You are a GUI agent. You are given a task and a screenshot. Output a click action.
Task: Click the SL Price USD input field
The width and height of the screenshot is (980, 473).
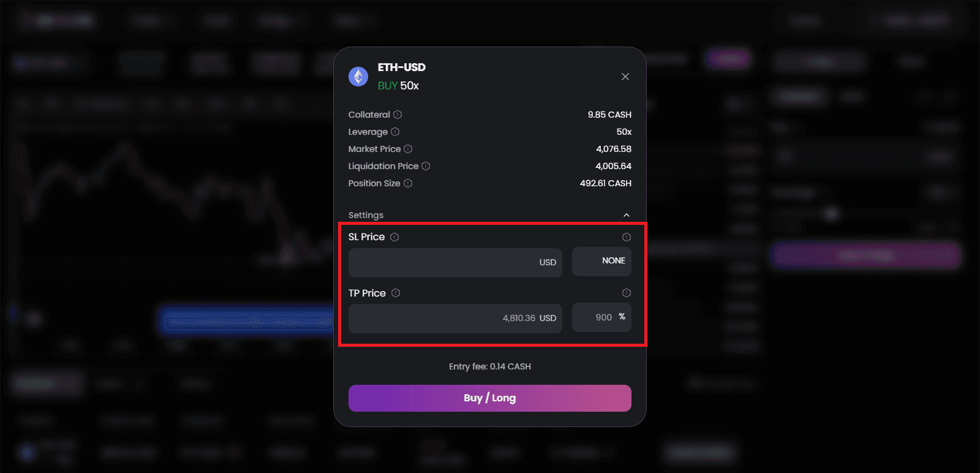coord(455,262)
